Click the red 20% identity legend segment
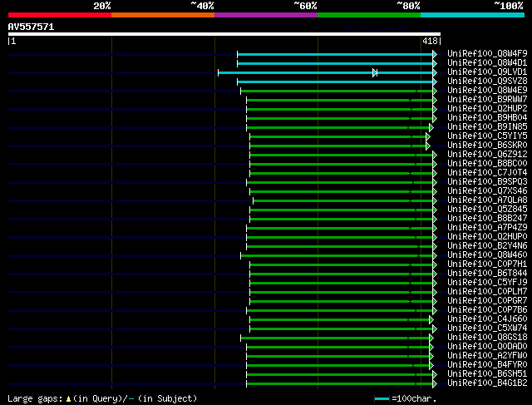532x405 pixels. (60, 15)
